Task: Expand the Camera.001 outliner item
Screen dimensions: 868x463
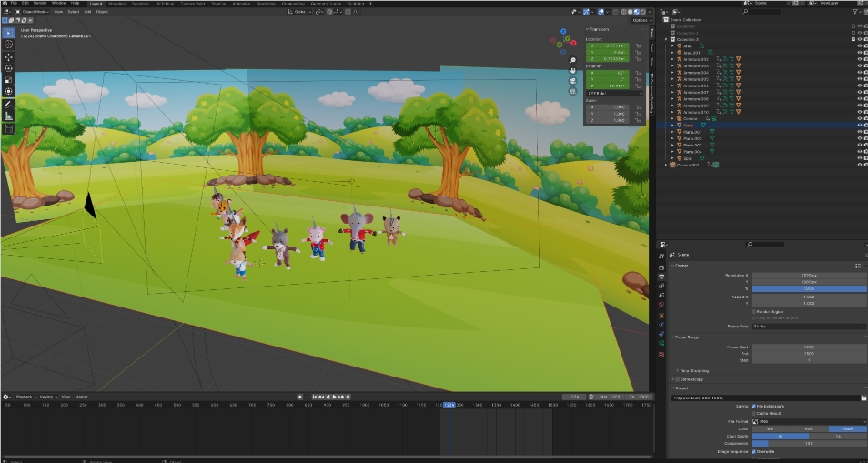Action: click(667, 165)
